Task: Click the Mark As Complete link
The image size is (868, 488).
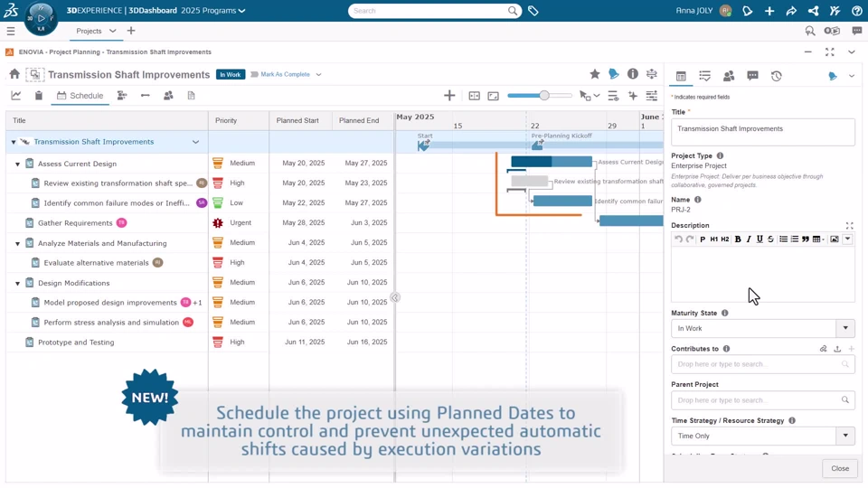Action: click(x=285, y=74)
